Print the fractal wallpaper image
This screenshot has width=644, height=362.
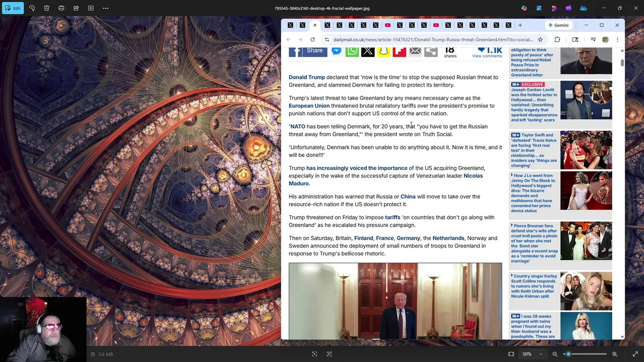tap(61, 8)
